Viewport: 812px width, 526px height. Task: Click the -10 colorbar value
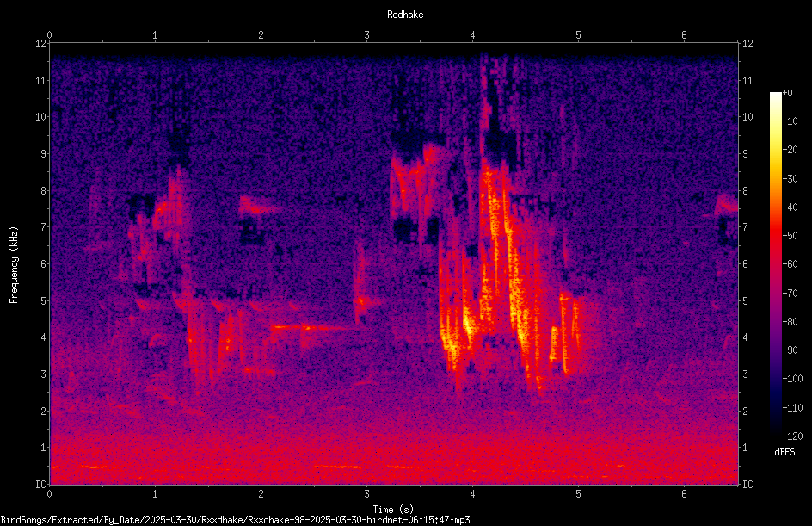[790, 121]
